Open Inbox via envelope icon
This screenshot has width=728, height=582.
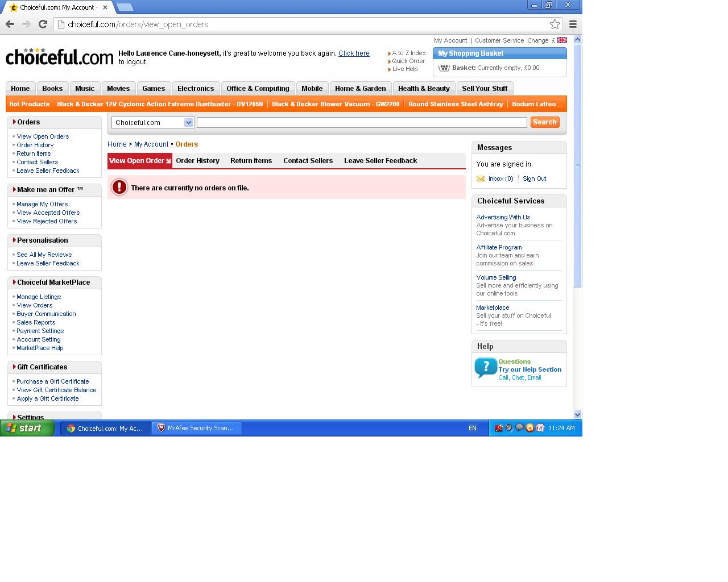click(x=481, y=178)
